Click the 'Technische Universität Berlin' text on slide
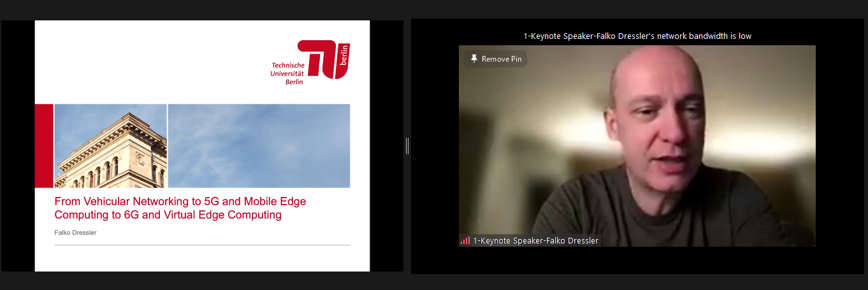Image resolution: width=868 pixels, height=290 pixels. 287,73
